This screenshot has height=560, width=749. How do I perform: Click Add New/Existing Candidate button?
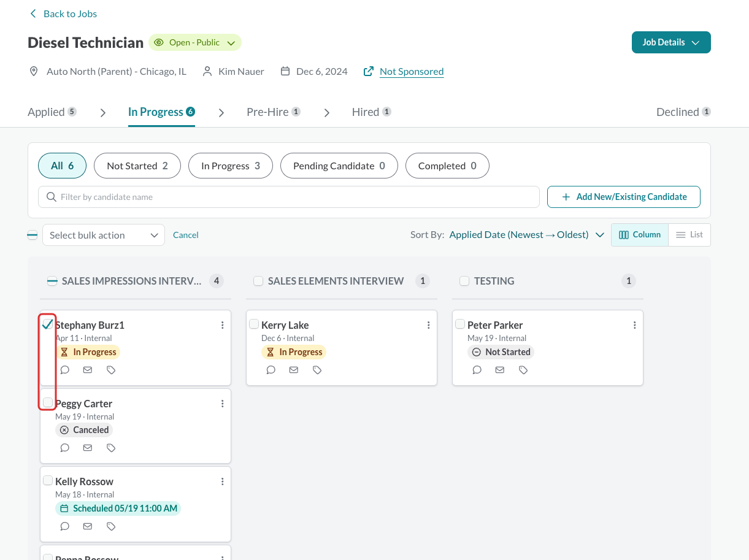pyautogui.click(x=624, y=197)
